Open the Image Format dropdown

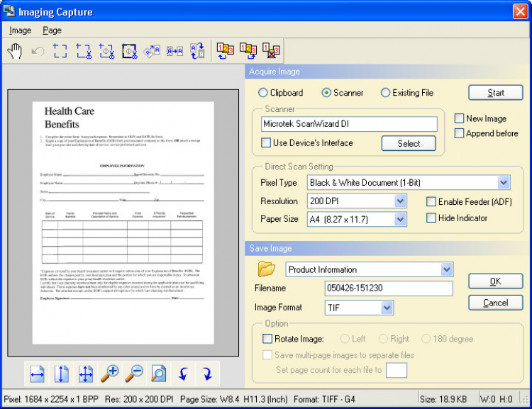click(x=387, y=308)
